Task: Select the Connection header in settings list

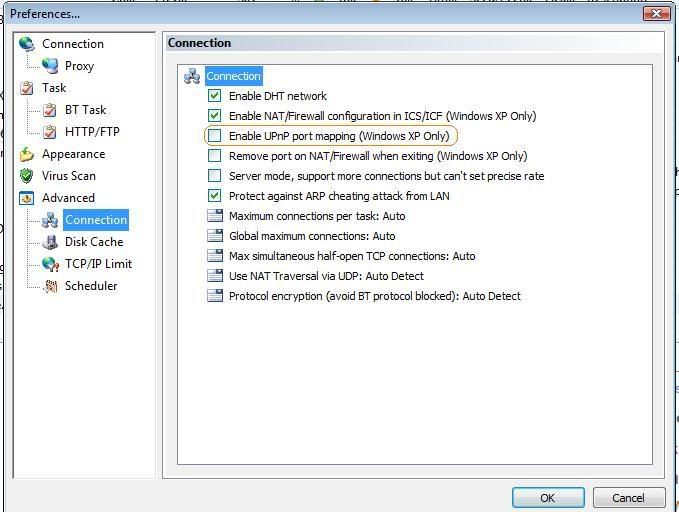Action: pos(233,76)
